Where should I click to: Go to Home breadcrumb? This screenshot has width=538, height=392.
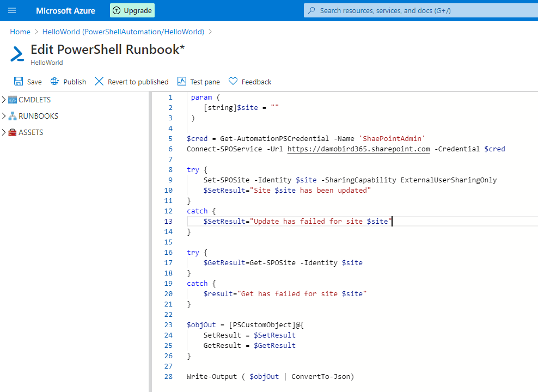(20, 32)
